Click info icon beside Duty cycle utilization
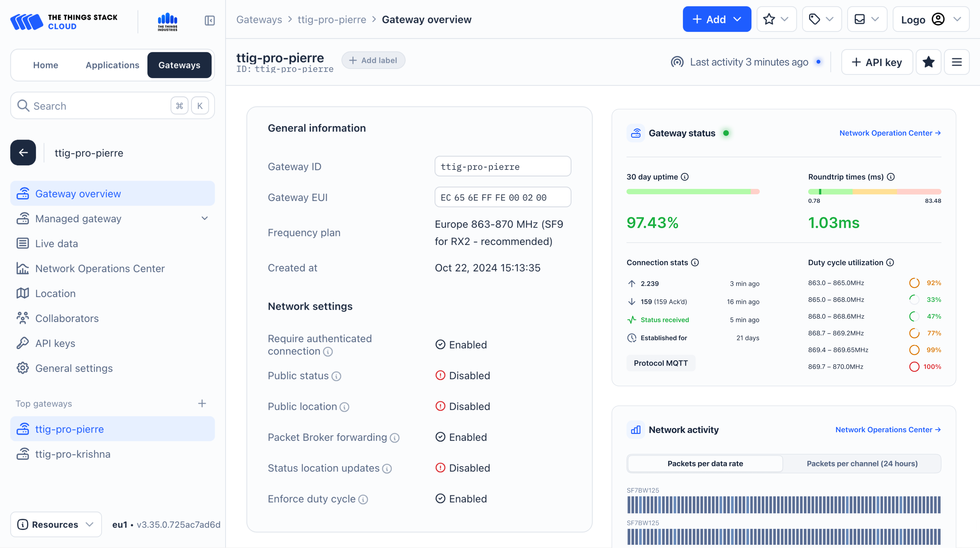The width and height of the screenshot is (980, 548). pos(890,262)
